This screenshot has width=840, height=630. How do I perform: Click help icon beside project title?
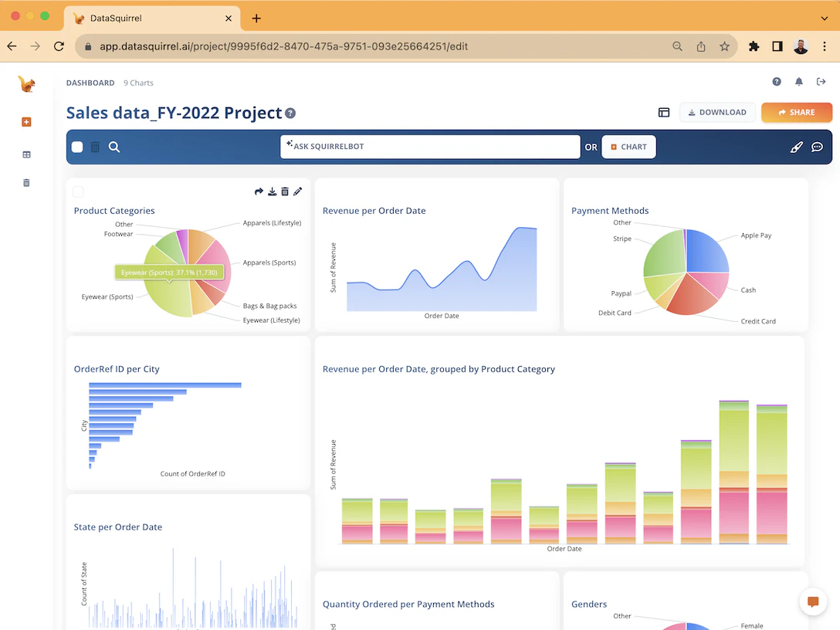point(290,113)
